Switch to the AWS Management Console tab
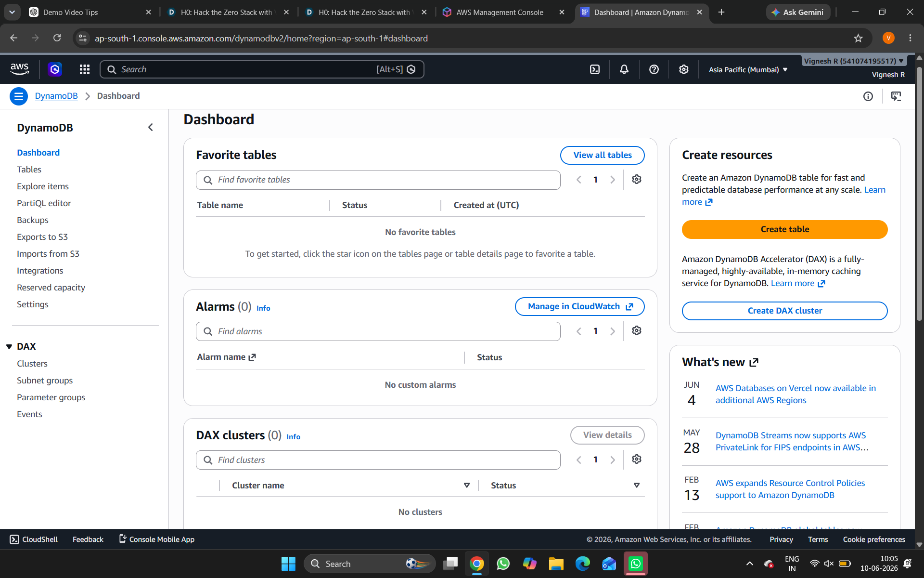The image size is (924, 578). point(504,12)
